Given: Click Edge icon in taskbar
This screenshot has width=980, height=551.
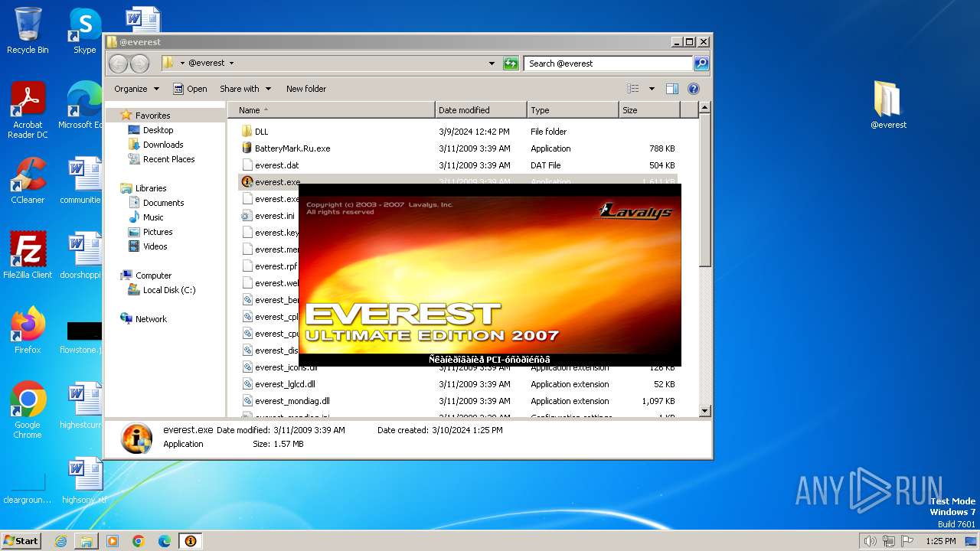Looking at the screenshot, I should [x=165, y=541].
